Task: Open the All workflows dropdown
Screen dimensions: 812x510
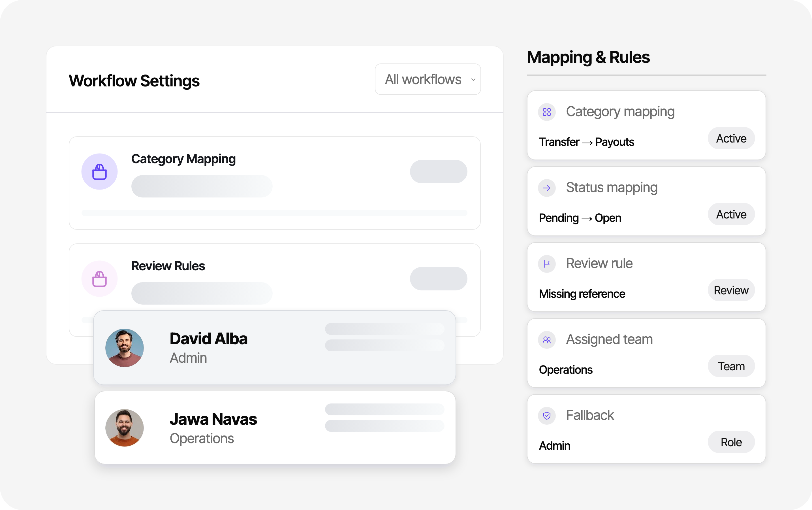Action: 428,79
